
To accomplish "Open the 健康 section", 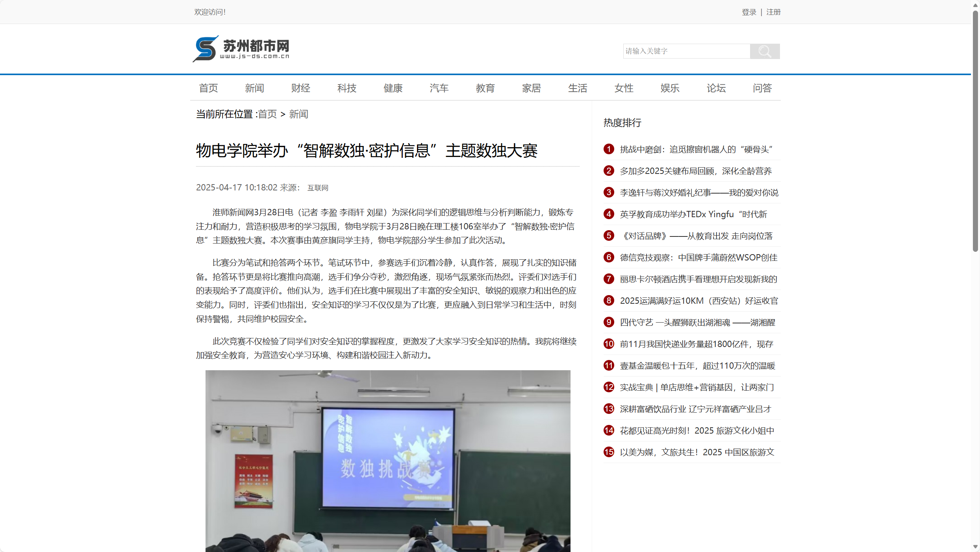I will [393, 88].
